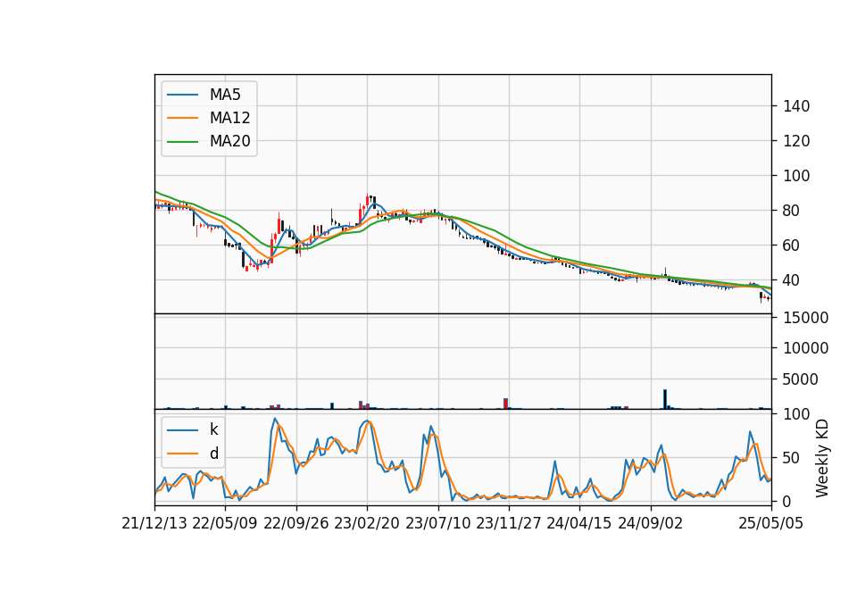Click the 120 price axis label
This screenshot has width=857, height=616.
pos(796,141)
